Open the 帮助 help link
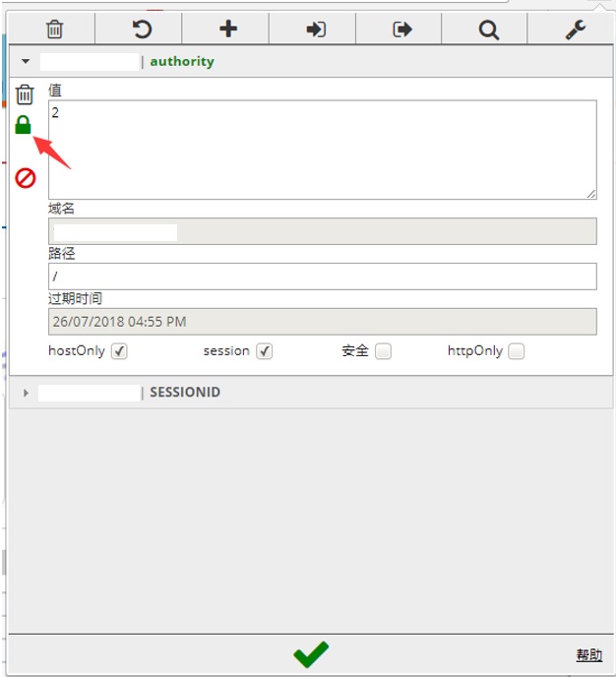 tap(588, 654)
